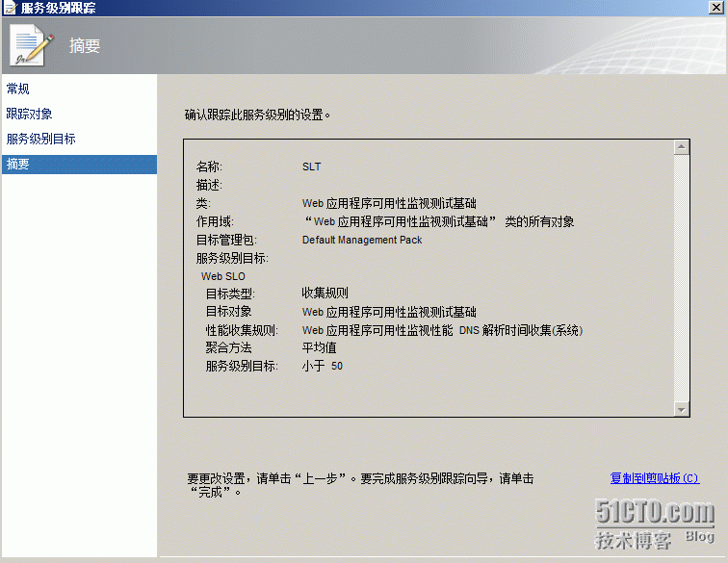Viewport: 728px width, 563px height.
Task: Go to the 跟踪对象 wizard step
Action: click(29, 114)
